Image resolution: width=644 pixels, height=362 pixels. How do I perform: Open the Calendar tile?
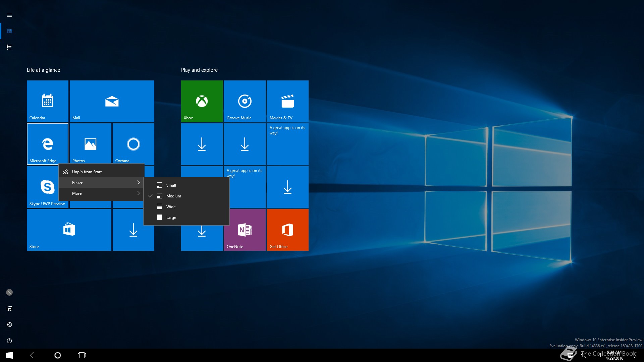[48, 101]
